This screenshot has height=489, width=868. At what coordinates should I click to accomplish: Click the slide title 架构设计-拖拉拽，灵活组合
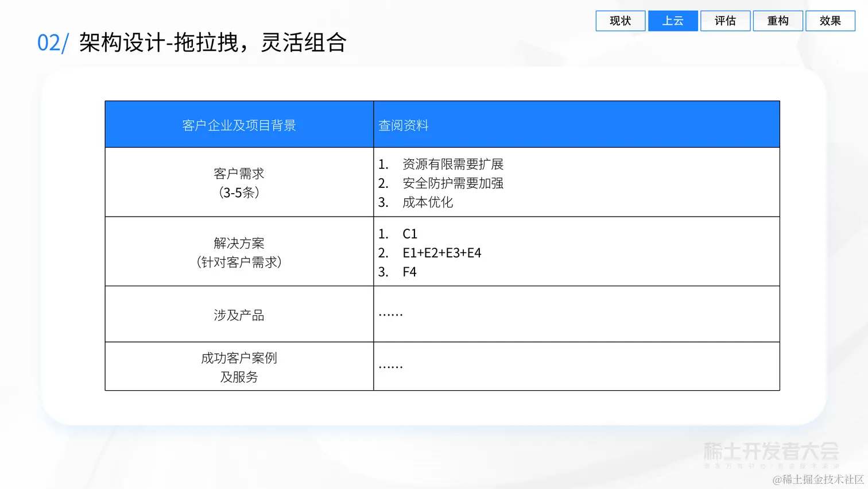(212, 43)
